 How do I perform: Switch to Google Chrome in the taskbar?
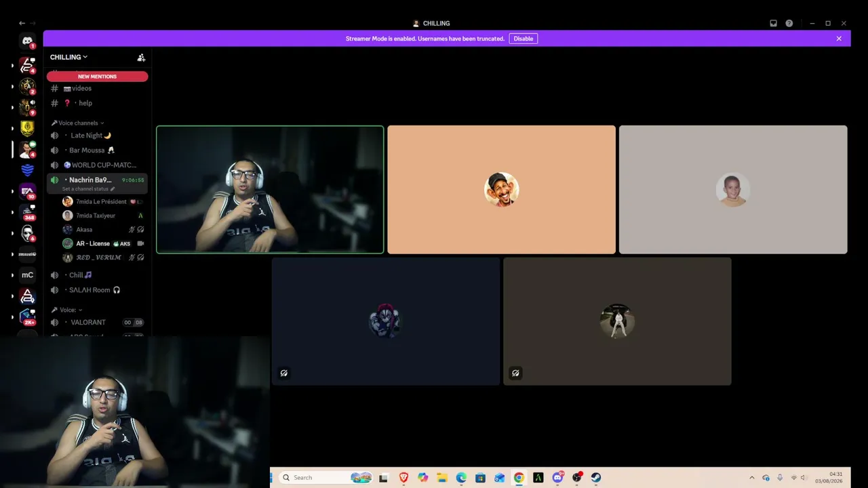(x=519, y=477)
